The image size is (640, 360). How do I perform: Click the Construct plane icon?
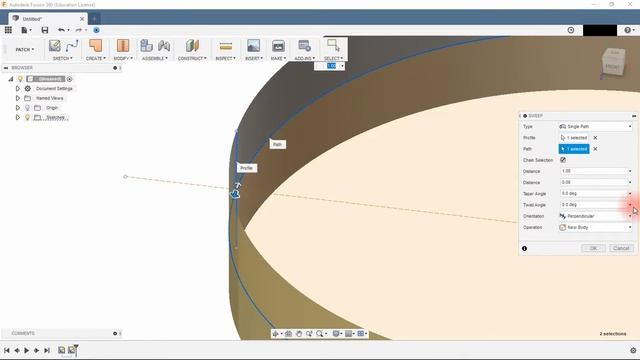192,46
